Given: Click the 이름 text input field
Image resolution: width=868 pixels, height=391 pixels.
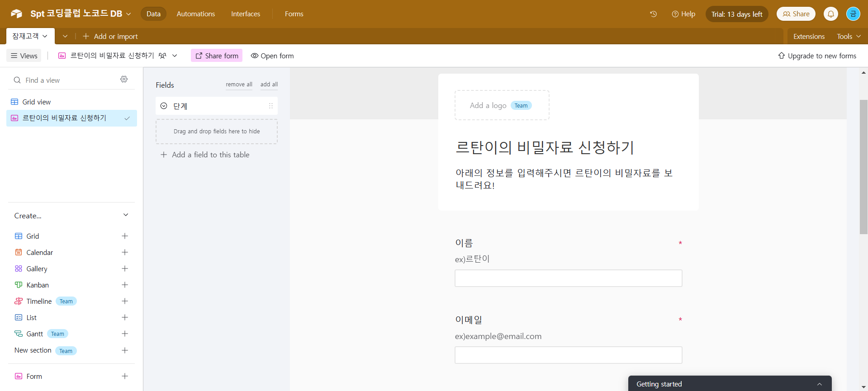Looking at the screenshot, I should (569, 278).
